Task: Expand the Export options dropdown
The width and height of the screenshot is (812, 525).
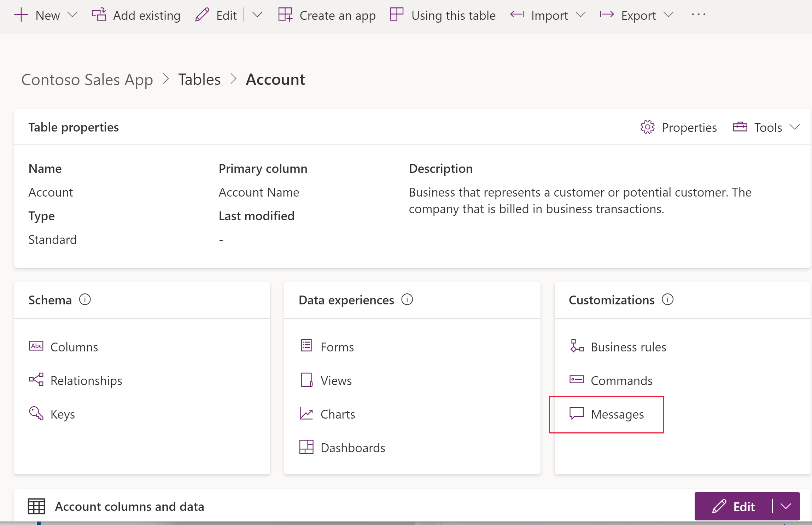Action: pos(670,15)
